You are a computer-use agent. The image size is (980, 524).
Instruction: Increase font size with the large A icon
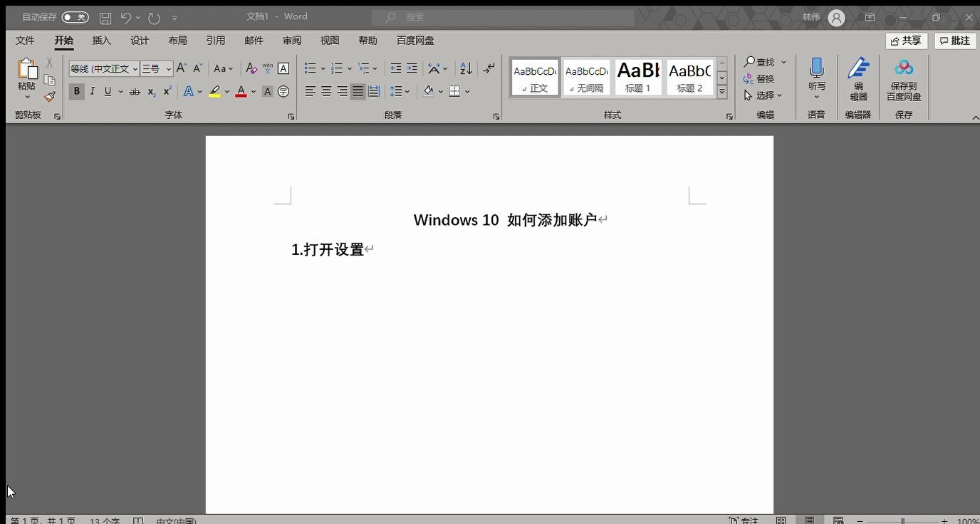point(182,68)
